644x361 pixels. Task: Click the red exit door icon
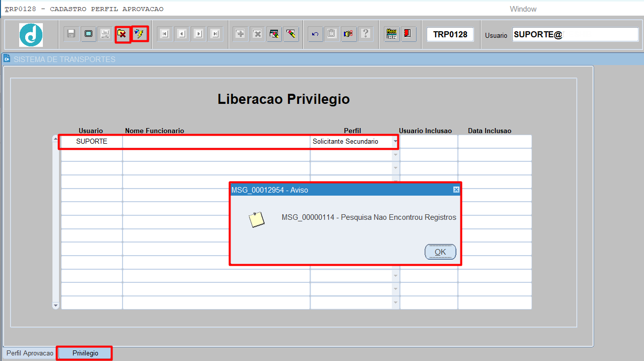(x=407, y=34)
